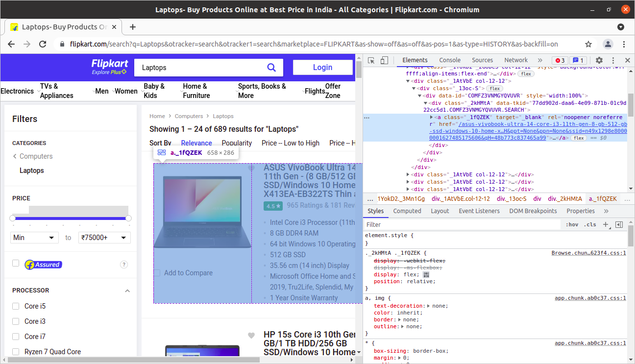Screen dimensions: 635x364
Task: Check the Core i7 processor filter
Action: point(16,337)
